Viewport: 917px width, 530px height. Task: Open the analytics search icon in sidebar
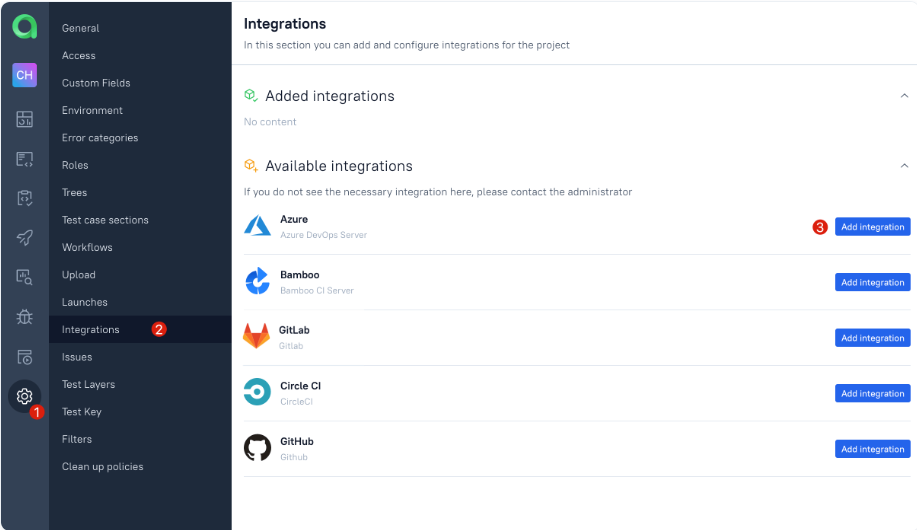tap(25, 278)
